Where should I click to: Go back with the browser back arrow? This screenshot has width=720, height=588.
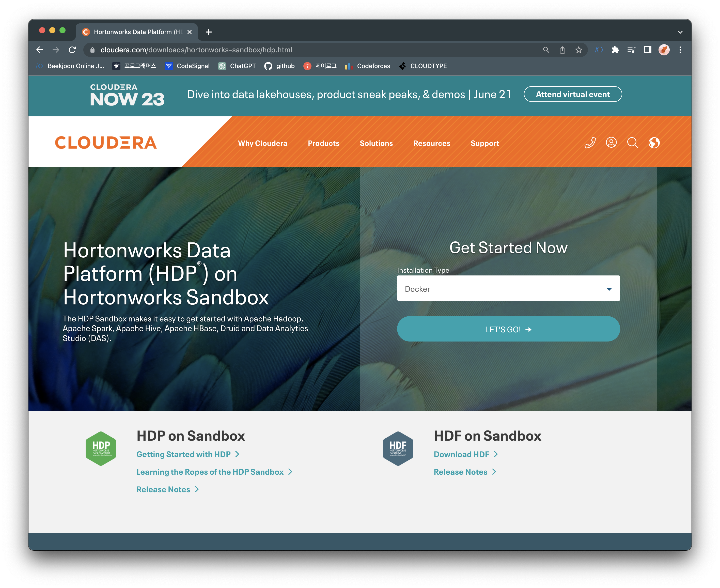[40, 50]
